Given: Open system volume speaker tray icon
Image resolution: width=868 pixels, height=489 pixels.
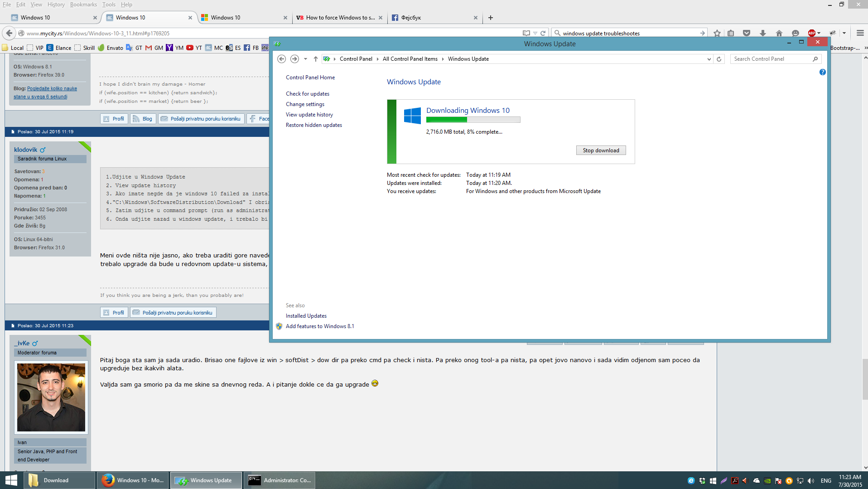Looking at the screenshot, I should [x=811, y=481].
